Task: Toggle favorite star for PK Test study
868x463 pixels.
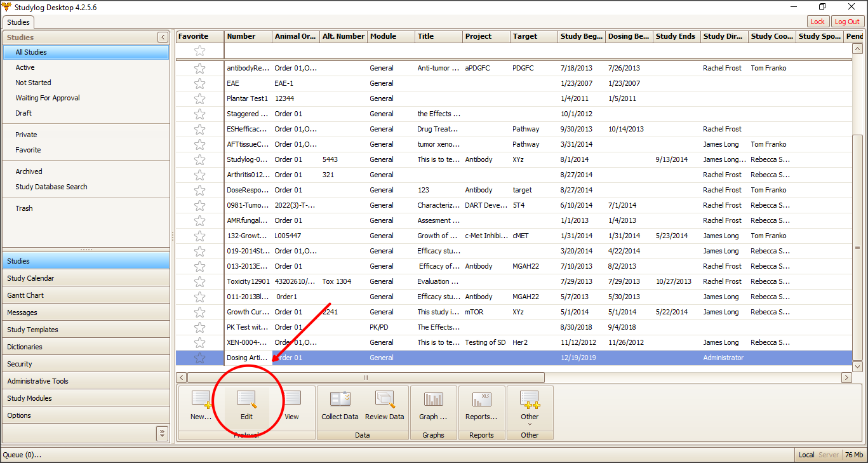Action: (199, 327)
